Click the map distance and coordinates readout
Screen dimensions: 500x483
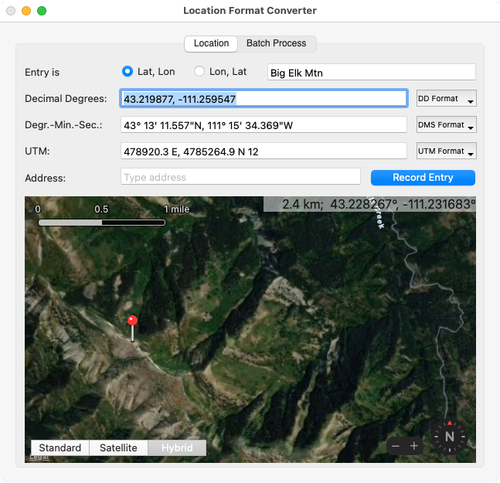[370, 204]
